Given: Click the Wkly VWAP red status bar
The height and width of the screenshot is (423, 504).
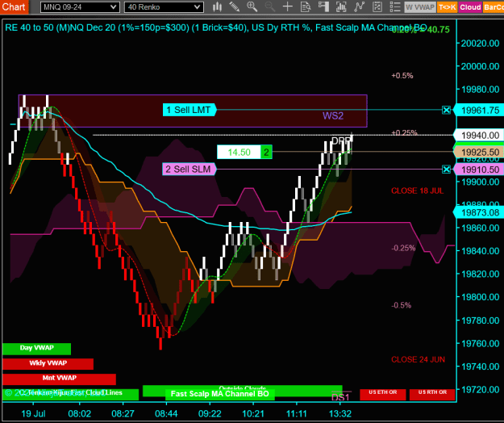Looking at the screenshot, I should tap(48, 364).
